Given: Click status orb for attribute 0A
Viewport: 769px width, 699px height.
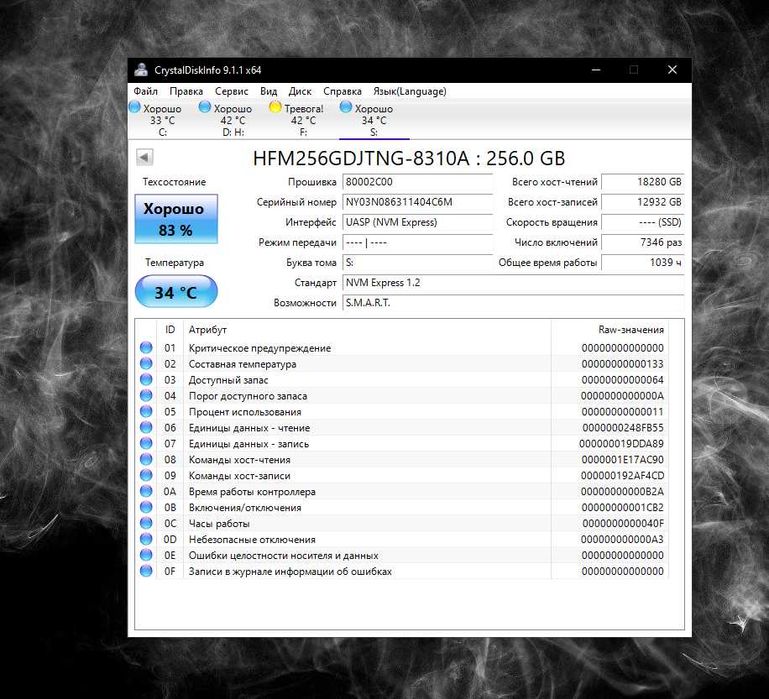Looking at the screenshot, I should coord(146,492).
